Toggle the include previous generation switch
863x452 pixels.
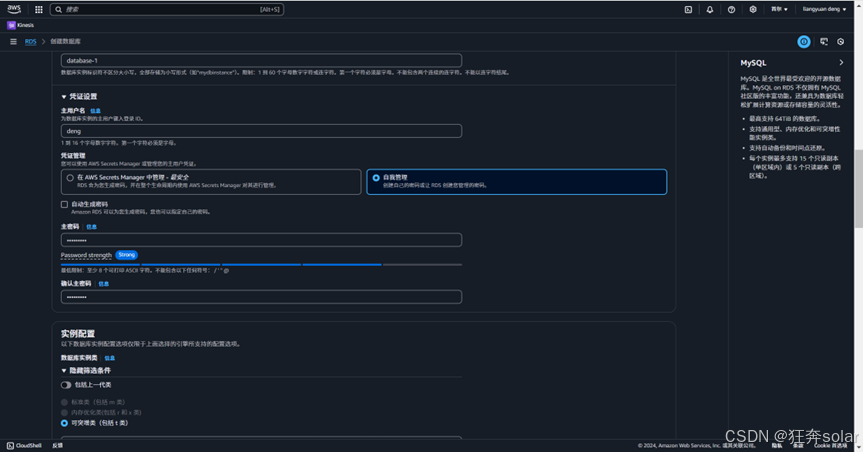(66, 385)
